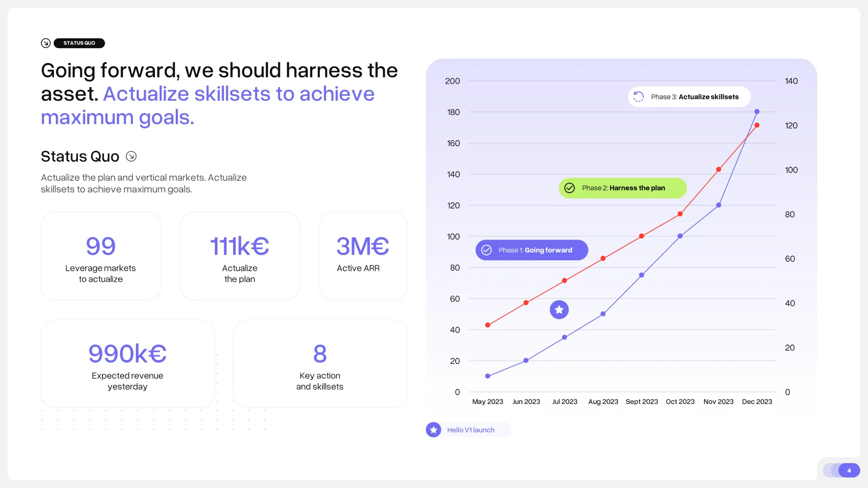The height and width of the screenshot is (488, 868).
Task: Click the star marker on the chart
Action: click(x=559, y=310)
